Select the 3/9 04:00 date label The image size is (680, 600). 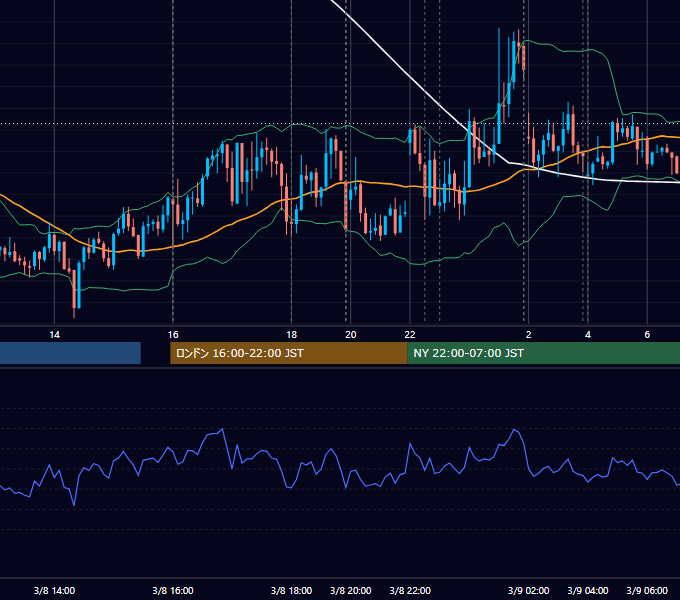point(588,590)
